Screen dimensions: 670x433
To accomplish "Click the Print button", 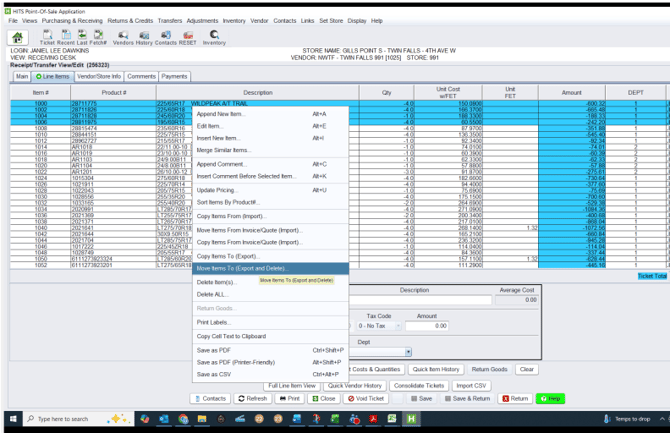I will click(289, 398).
